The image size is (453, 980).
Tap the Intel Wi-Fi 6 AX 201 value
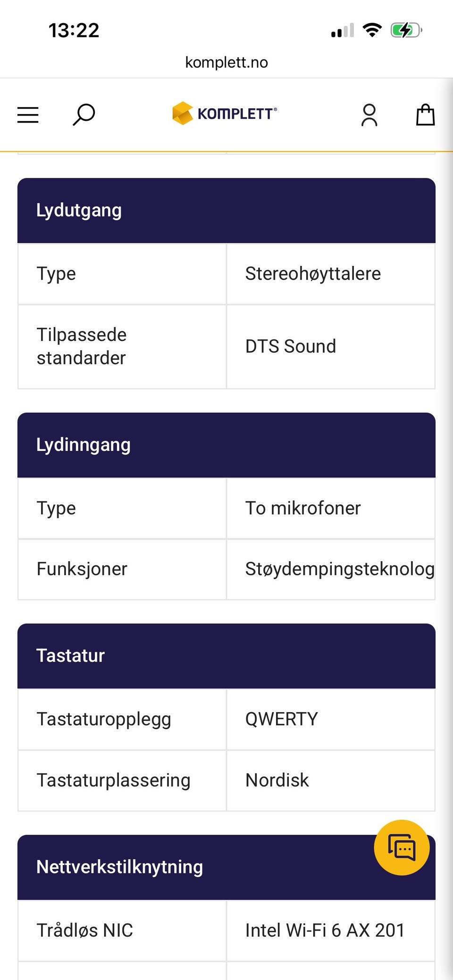[x=325, y=930]
